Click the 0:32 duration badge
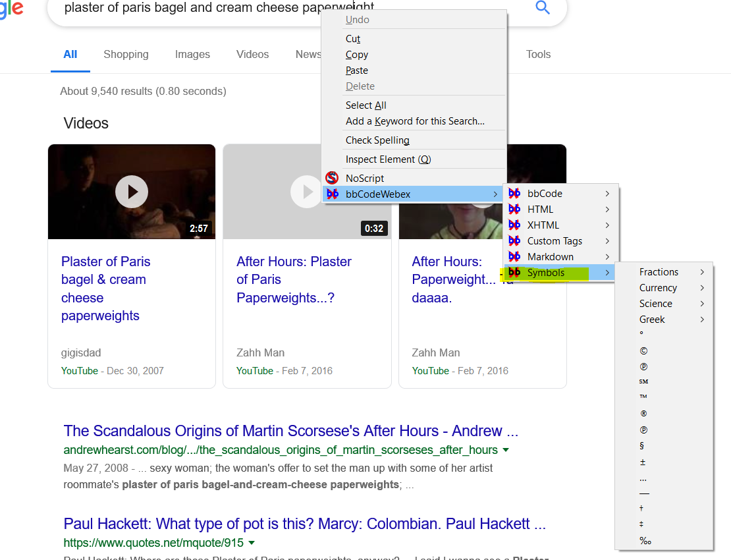Screen dimensions: 731x560 tap(374, 229)
